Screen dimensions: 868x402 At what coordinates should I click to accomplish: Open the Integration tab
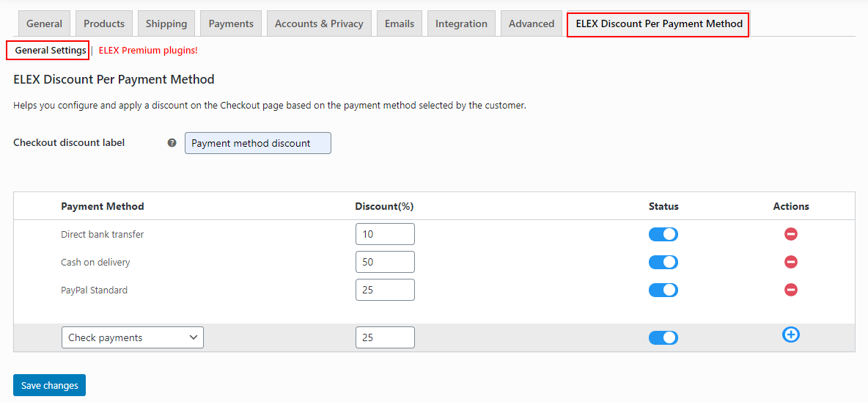(x=461, y=23)
